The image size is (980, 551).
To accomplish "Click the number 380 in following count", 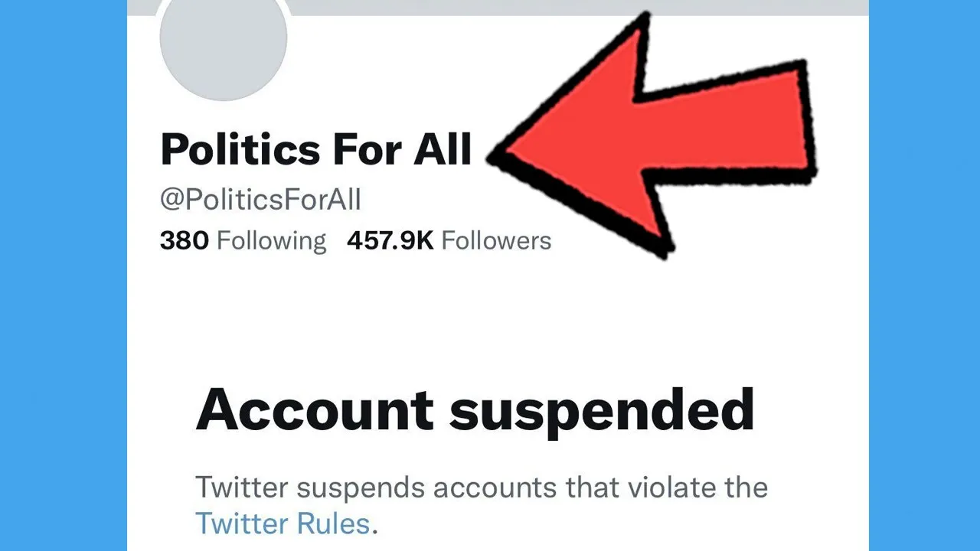I will click(x=184, y=241).
